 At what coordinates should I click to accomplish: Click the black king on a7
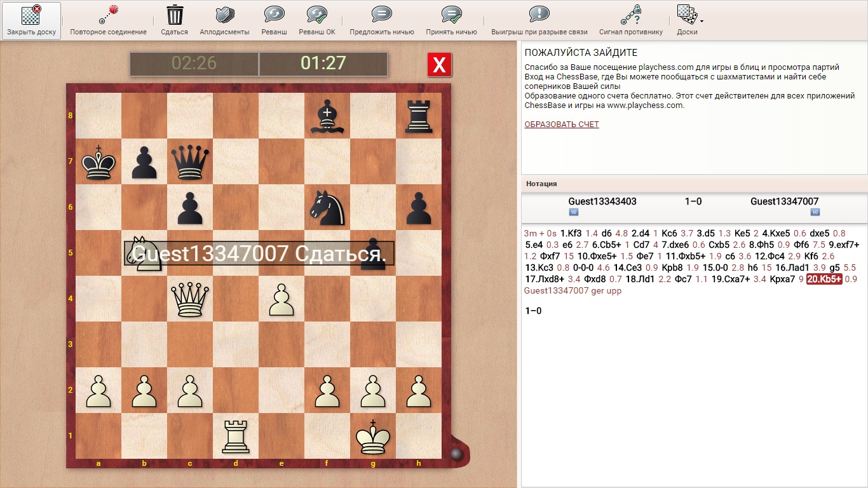click(98, 162)
